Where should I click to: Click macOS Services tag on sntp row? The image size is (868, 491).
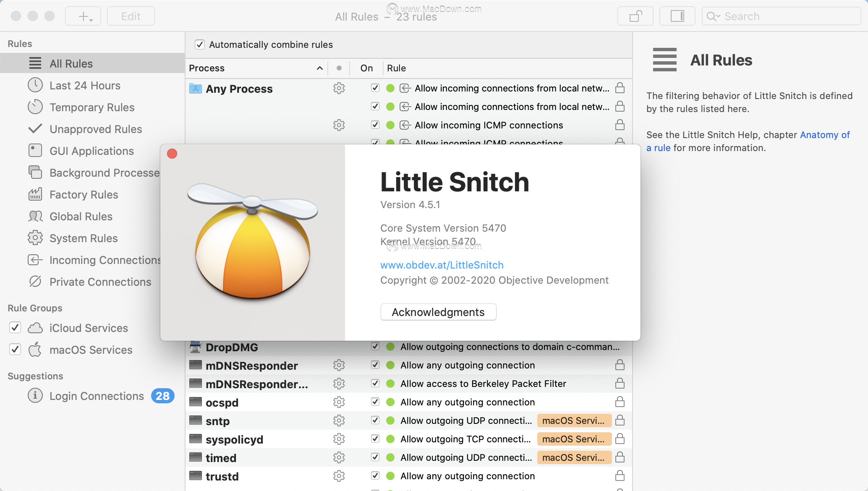[574, 420]
